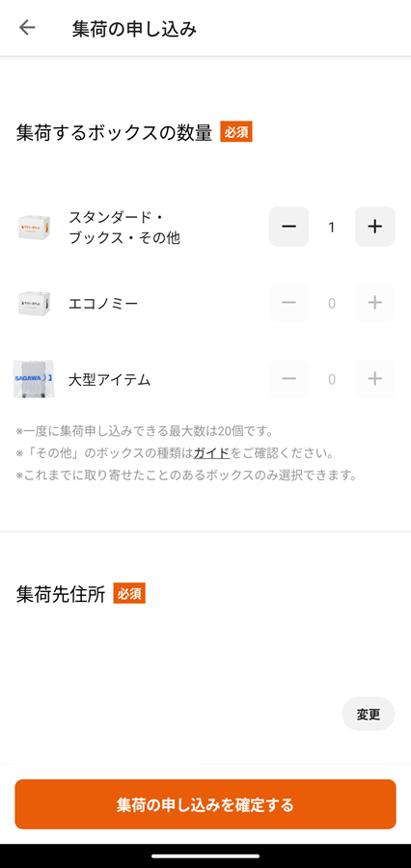Tap the エコノミー label text
411x868 pixels.
pos(103,304)
